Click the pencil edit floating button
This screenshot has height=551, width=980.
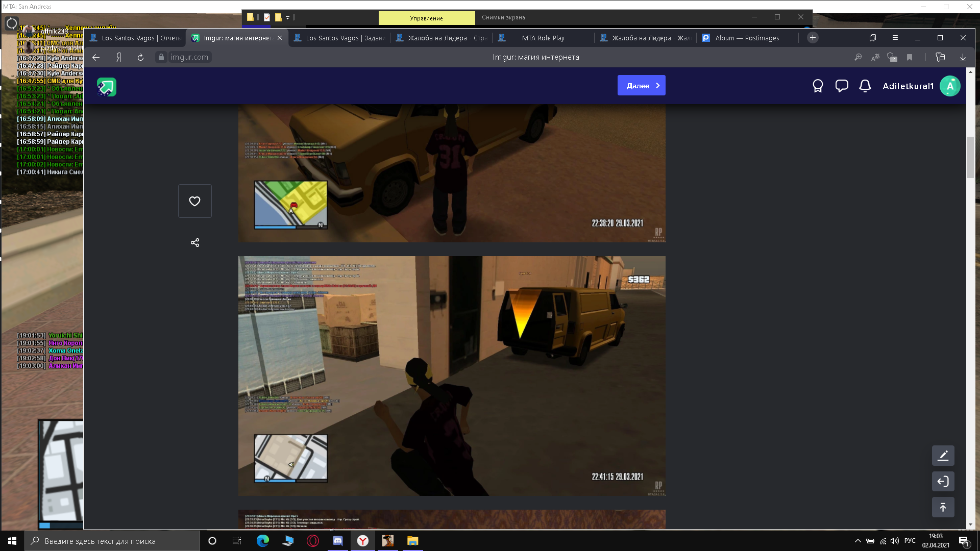[943, 456]
